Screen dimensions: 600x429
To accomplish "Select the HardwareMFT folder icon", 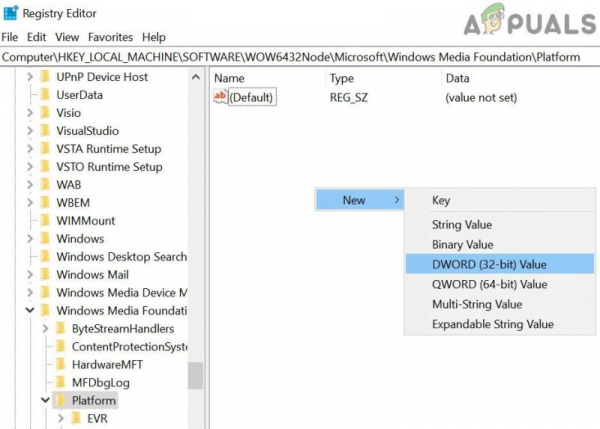I will tap(60, 364).
